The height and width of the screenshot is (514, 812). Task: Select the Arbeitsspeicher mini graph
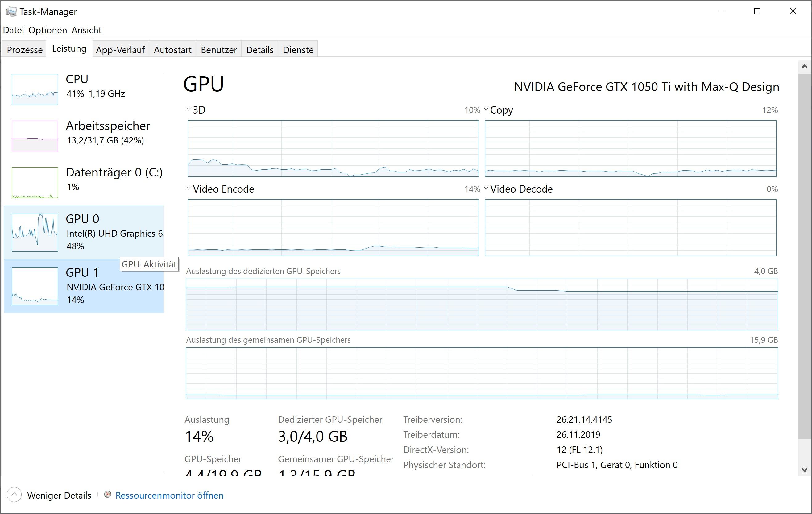(35, 136)
